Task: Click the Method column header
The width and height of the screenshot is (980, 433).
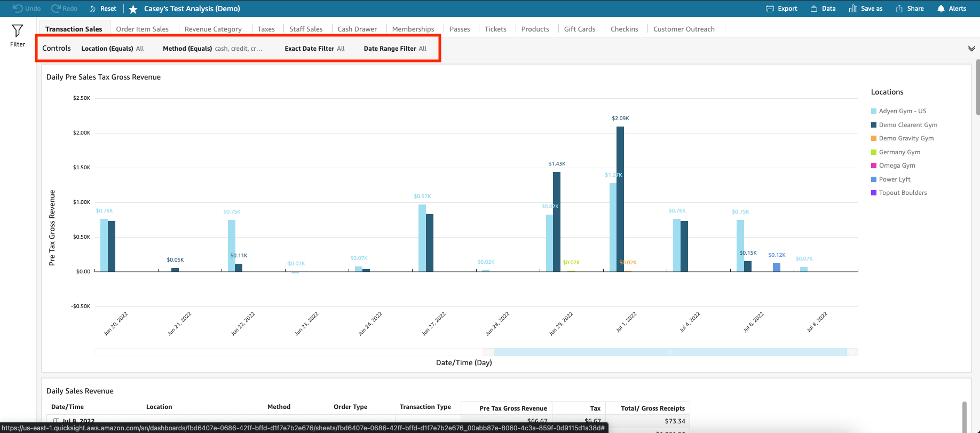Action: (279, 407)
